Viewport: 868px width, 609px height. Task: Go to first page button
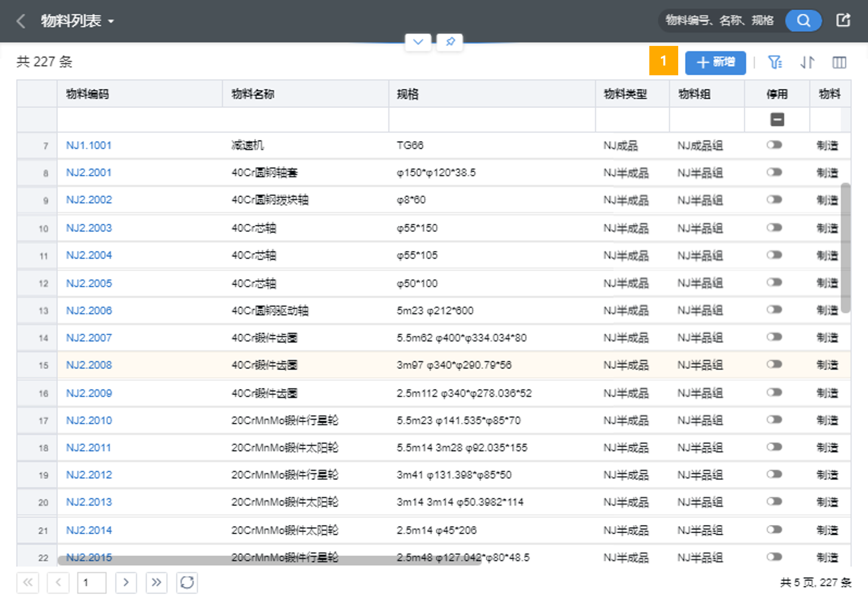(x=28, y=583)
